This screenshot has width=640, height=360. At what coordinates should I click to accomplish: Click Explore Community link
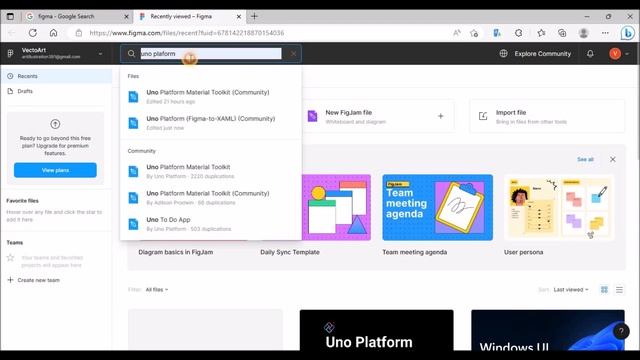pyautogui.click(x=542, y=53)
